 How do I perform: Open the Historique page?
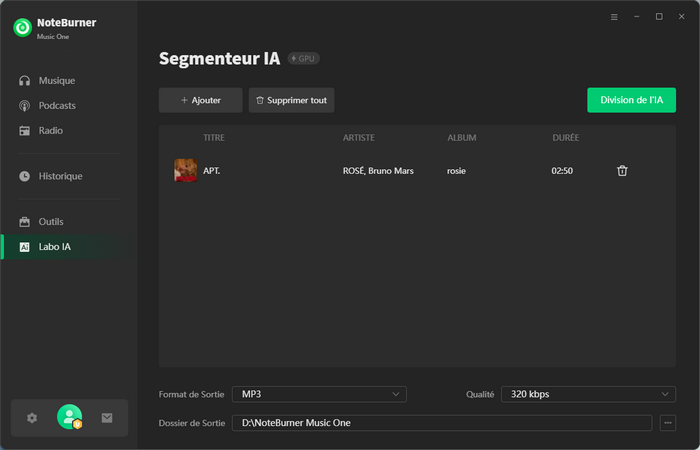pos(60,176)
